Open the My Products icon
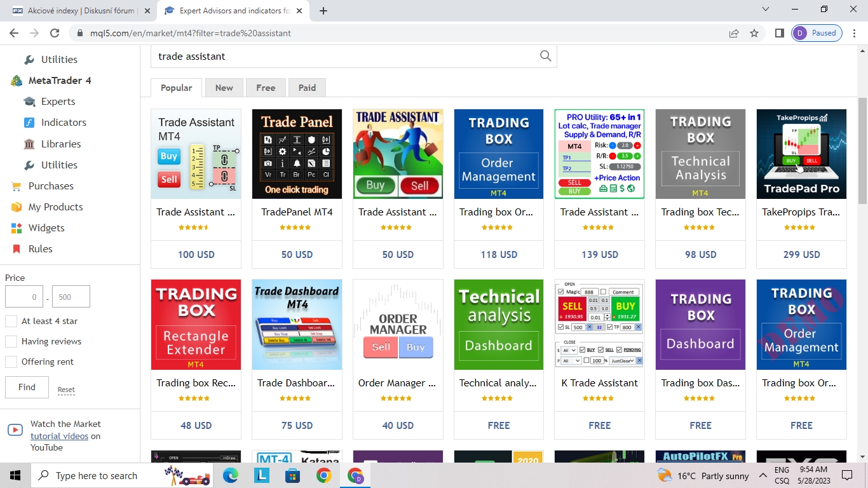This screenshot has width=868, height=488. (17, 207)
